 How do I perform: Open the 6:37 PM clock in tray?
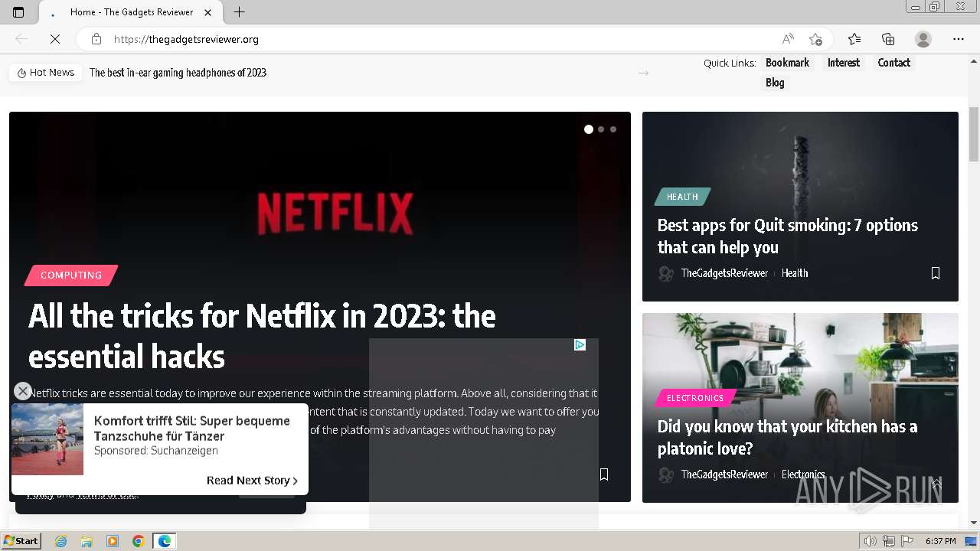tap(941, 541)
